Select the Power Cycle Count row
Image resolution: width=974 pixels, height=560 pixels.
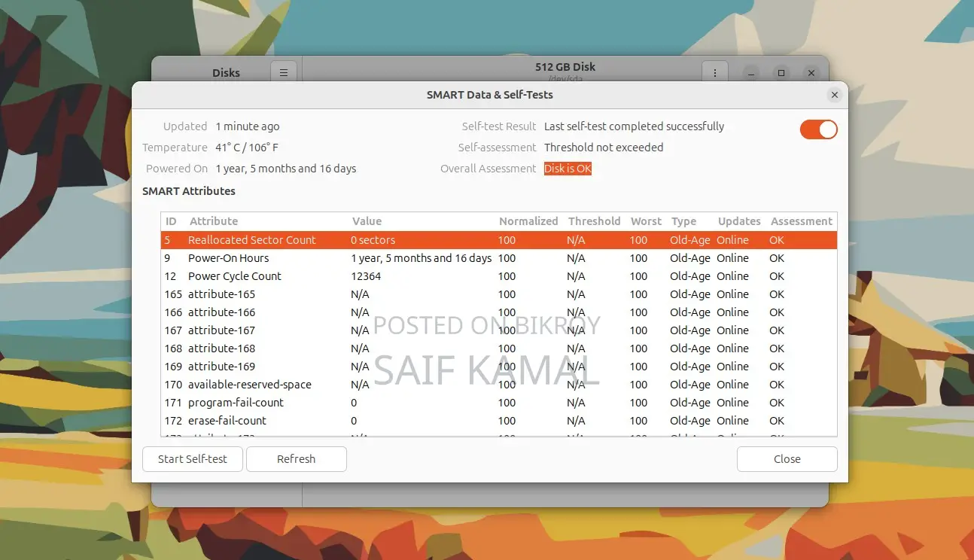pos(499,276)
